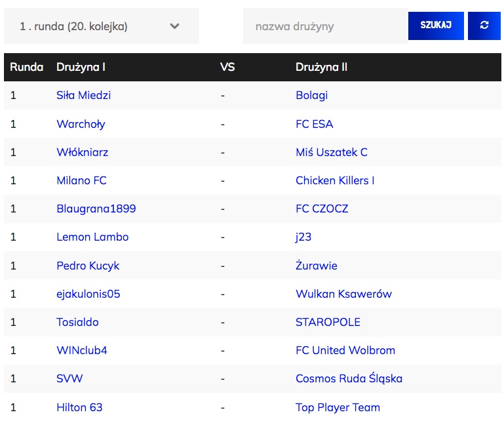Click the dash score in Siła Miedzi row
504x425 pixels.
point(223,96)
